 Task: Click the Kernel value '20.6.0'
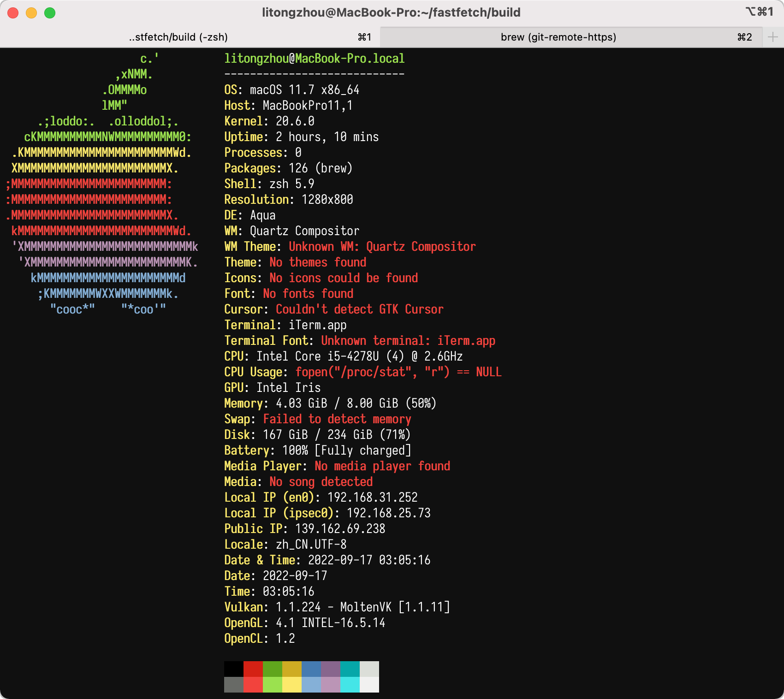295,121
